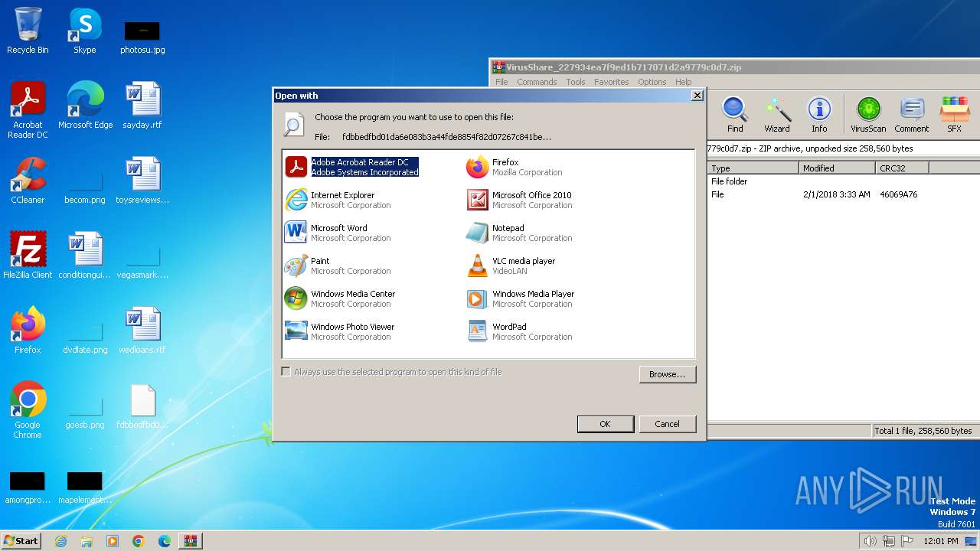Viewport: 980px width, 551px height.
Task: Click the SFX icon in WinRAR
Action: (x=954, y=115)
